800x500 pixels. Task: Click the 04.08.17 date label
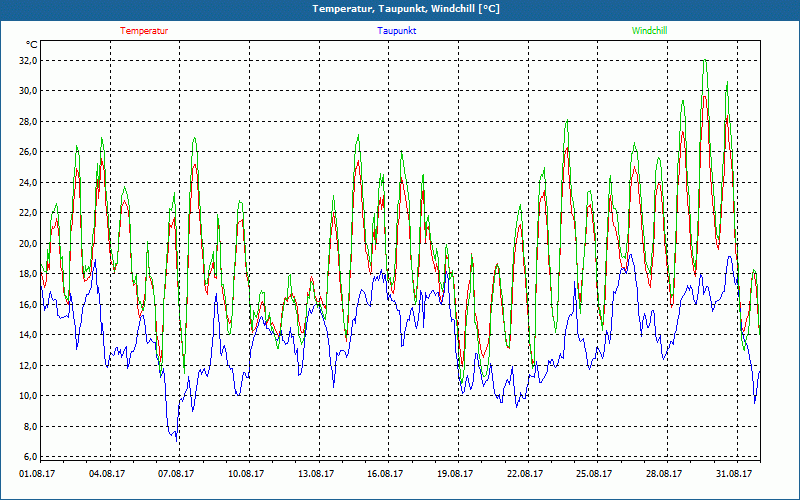pos(107,474)
